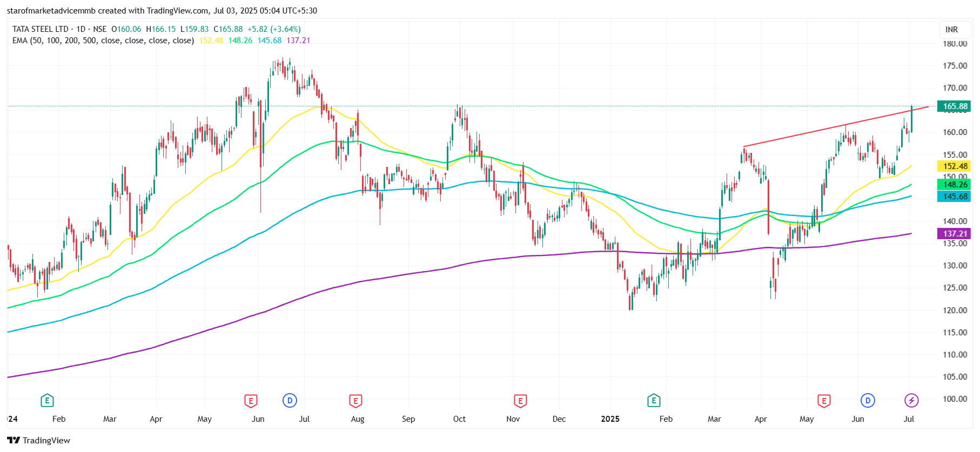Click the 120.00 price axis label
980x452 pixels.
tap(955, 311)
